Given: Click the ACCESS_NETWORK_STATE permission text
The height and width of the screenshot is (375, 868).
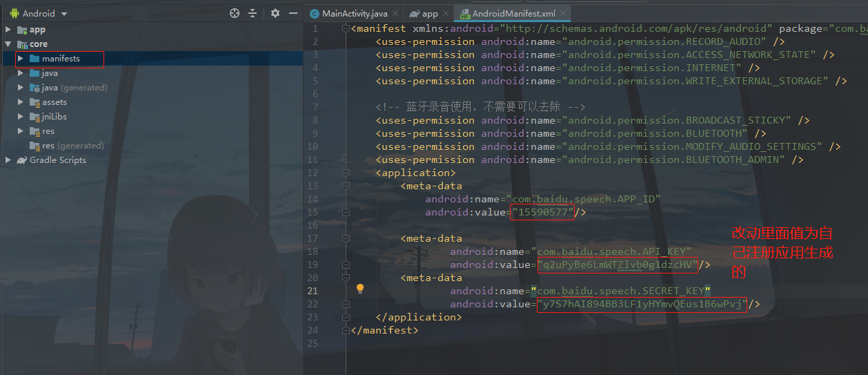Looking at the screenshot, I should click(691, 55).
